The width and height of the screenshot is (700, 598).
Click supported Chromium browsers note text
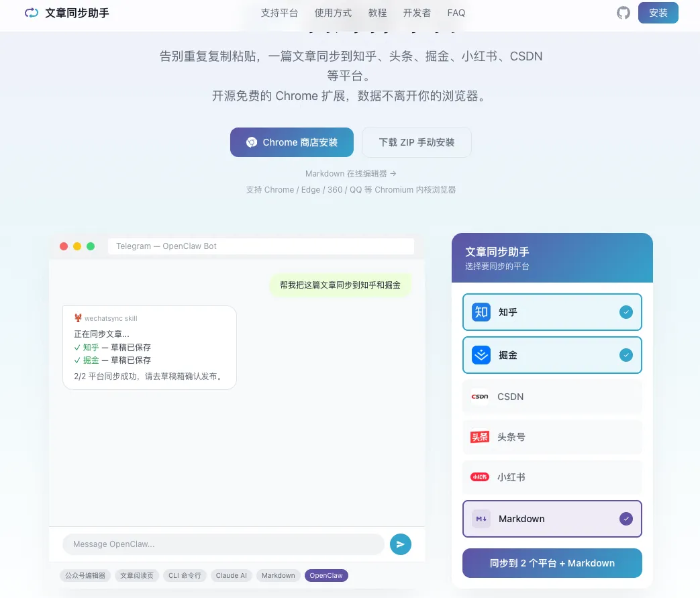351,190
